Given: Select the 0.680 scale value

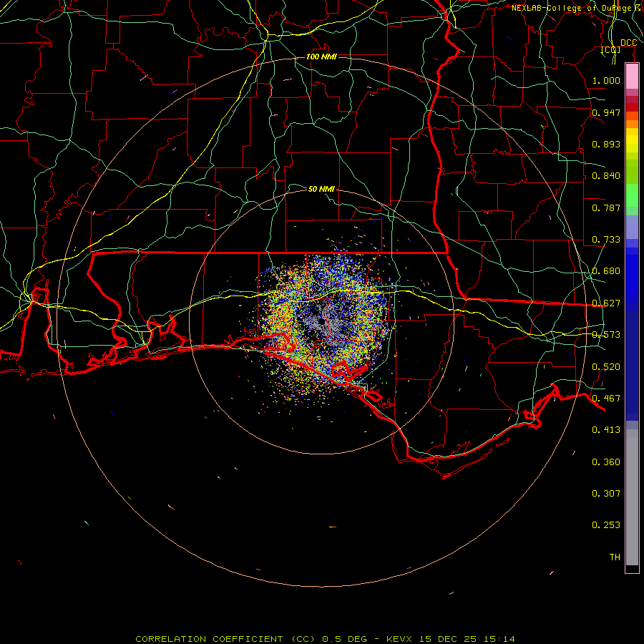Looking at the screenshot, I should (x=606, y=271).
